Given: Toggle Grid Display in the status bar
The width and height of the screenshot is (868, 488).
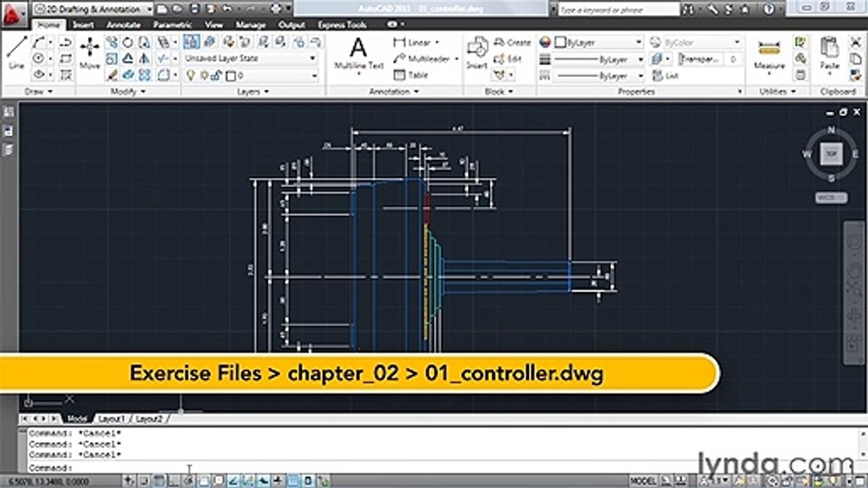Looking at the screenshot, I should pos(159,481).
